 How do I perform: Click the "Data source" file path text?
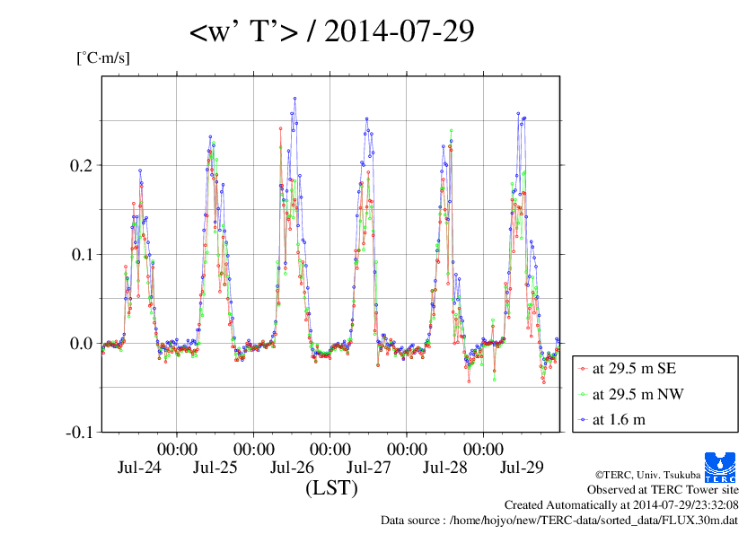coord(559,521)
